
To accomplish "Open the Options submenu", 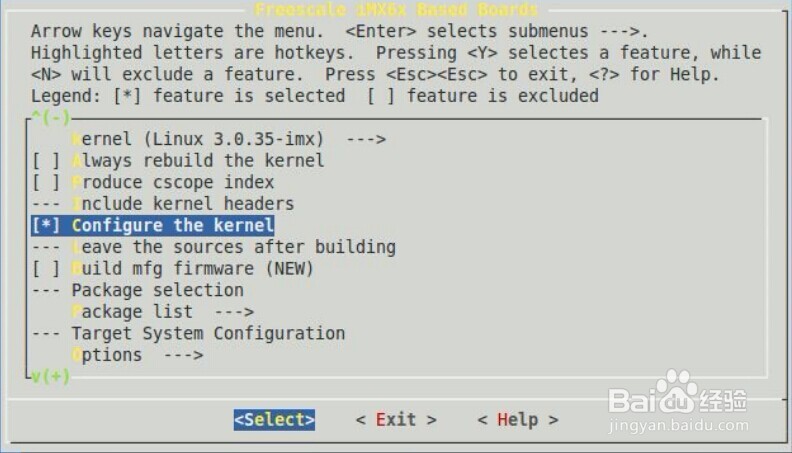I will [x=137, y=355].
